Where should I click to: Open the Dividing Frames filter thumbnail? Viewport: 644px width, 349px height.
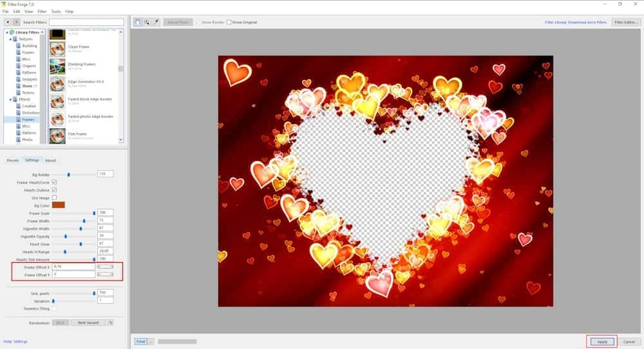pos(57,66)
